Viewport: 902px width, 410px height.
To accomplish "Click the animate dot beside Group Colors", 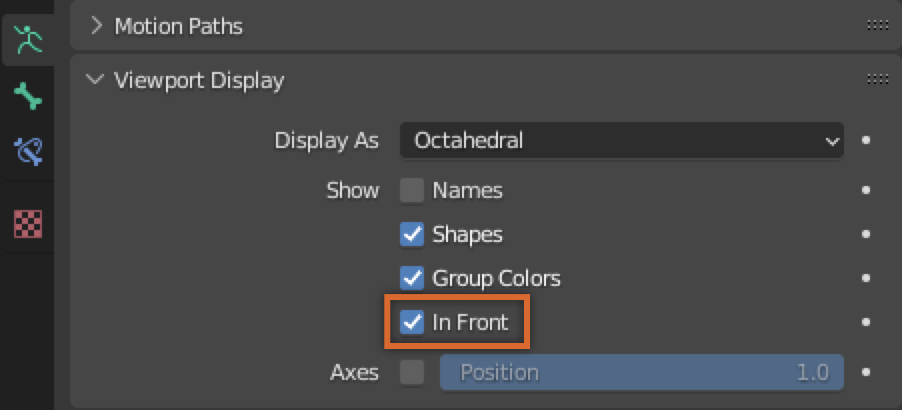I will [866, 278].
